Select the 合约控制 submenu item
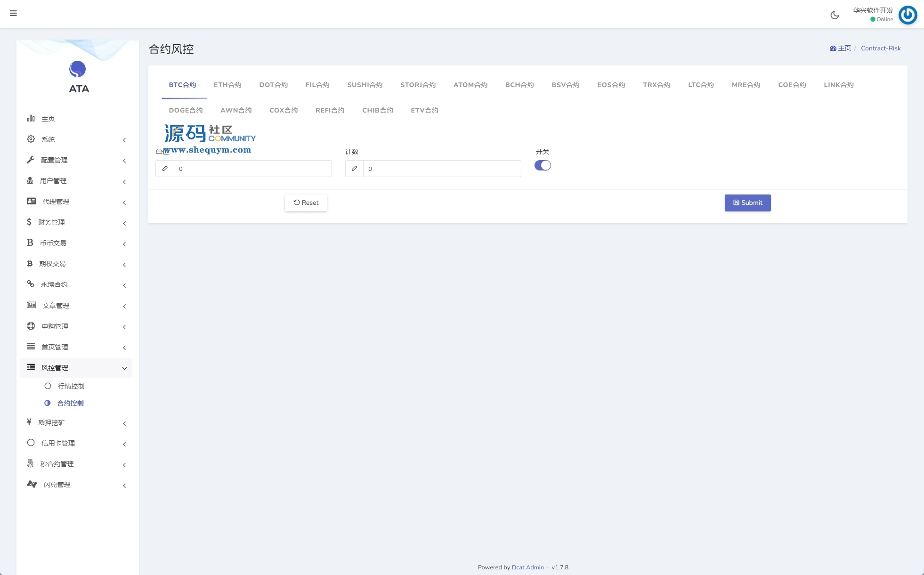Screen dimensions: 924x575 point(71,403)
